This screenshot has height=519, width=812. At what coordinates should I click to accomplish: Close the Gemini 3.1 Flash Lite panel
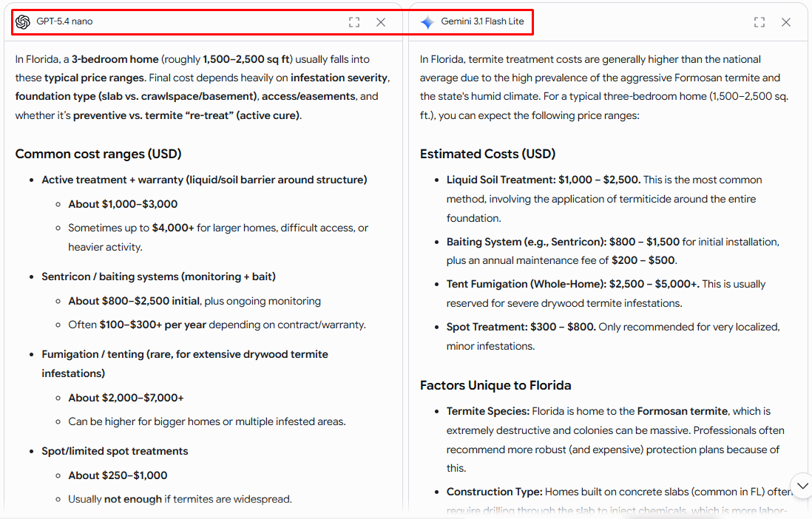point(786,21)
